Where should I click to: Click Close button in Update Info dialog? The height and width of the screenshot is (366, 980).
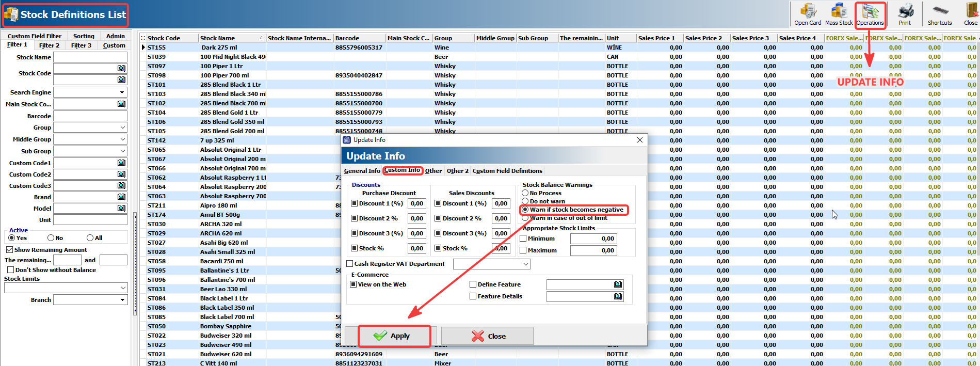click(x=487, y=336)
